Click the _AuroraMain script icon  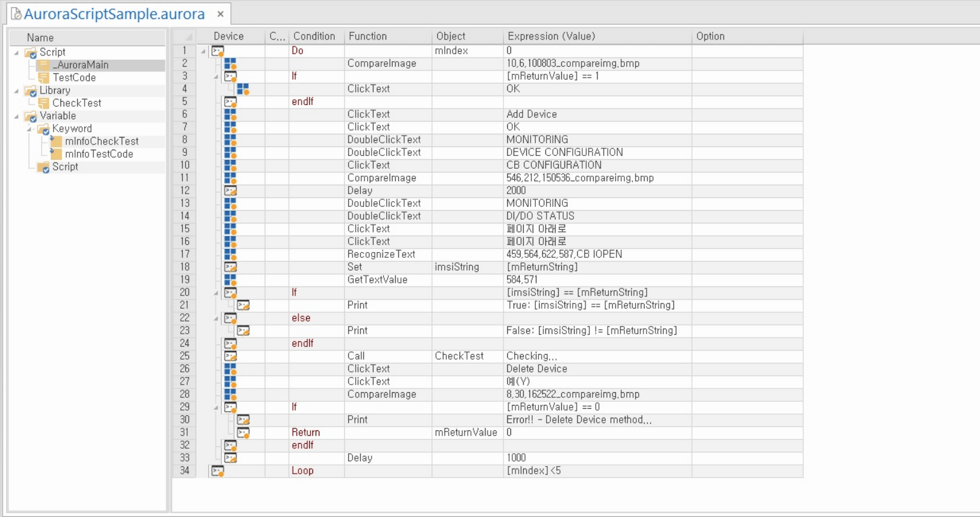pyautogui.click(x=43, y=65)
